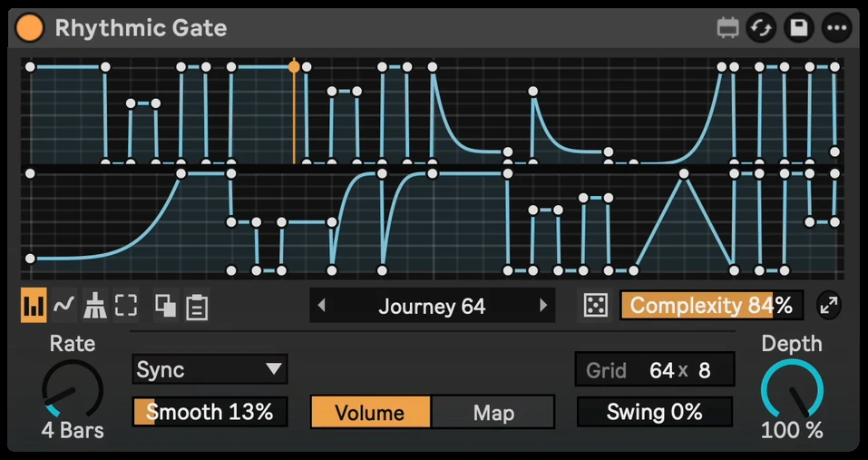This screenshot has height=460, width=868.
Task: Paste pattern with the clipboard icon
Action: coord(197,307)
